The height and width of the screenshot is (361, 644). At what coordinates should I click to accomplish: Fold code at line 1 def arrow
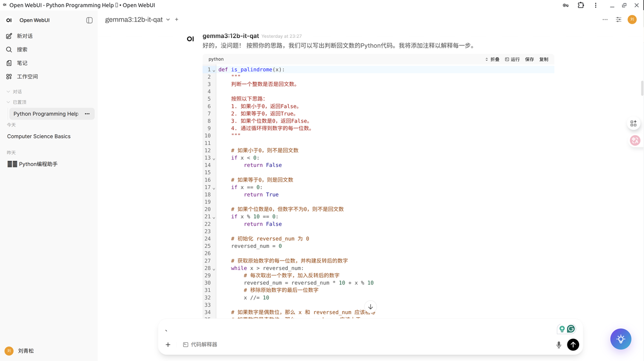coord(214,70)
